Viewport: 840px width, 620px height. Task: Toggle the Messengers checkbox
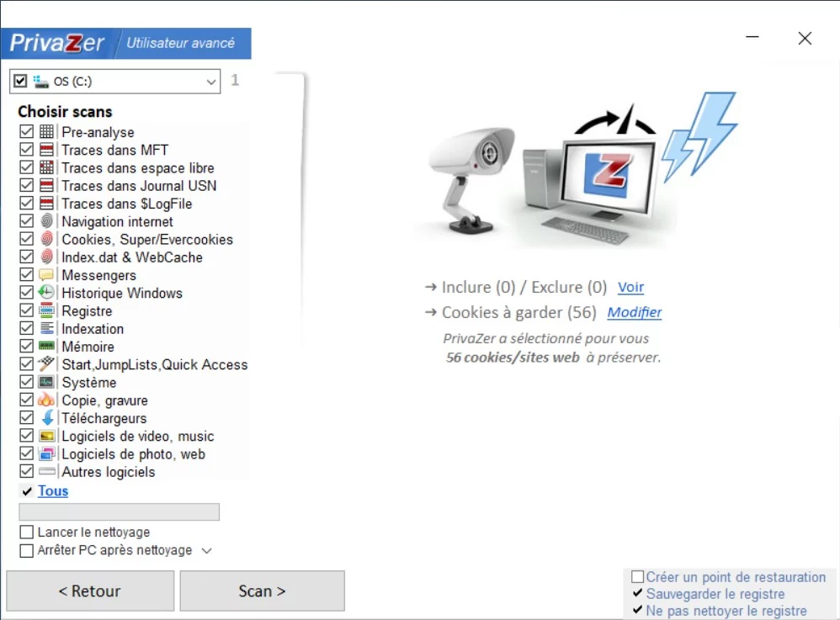click(26, 274)
